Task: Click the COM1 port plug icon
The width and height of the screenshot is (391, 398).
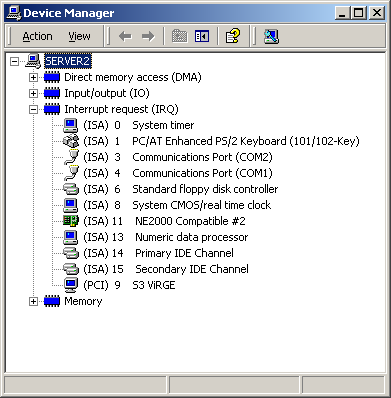Action: coord(71,173)
